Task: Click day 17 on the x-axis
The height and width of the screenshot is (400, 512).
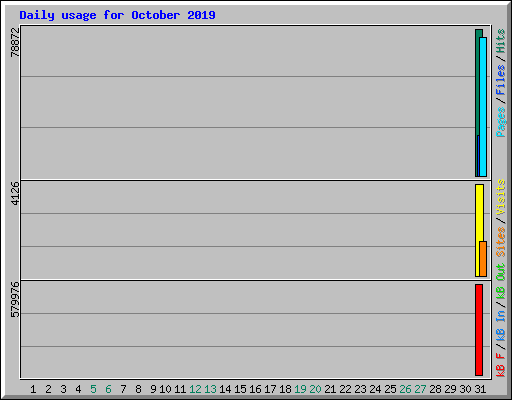Action: click(x=270, y=389)
